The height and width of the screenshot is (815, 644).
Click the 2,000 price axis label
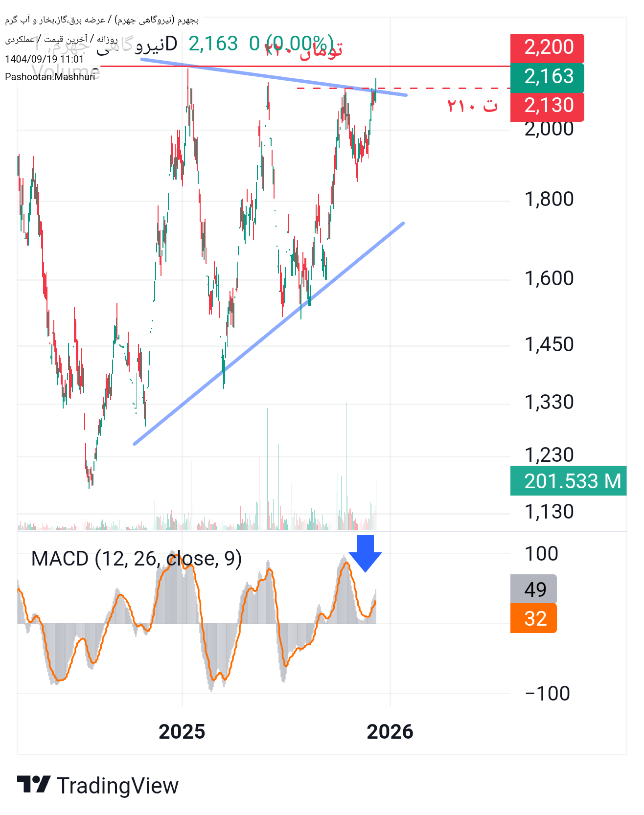(x=549, y=129)
